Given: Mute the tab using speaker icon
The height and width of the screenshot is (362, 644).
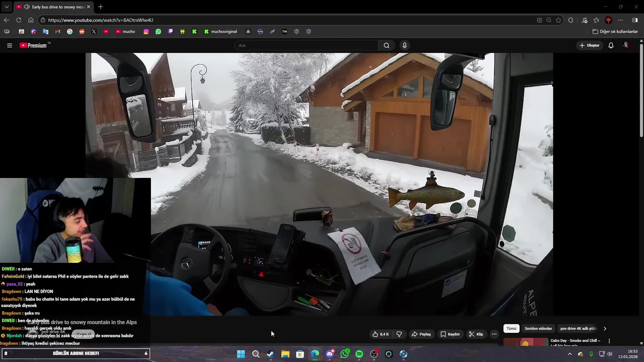Looking at the screenshot, I should pos(26,7).
